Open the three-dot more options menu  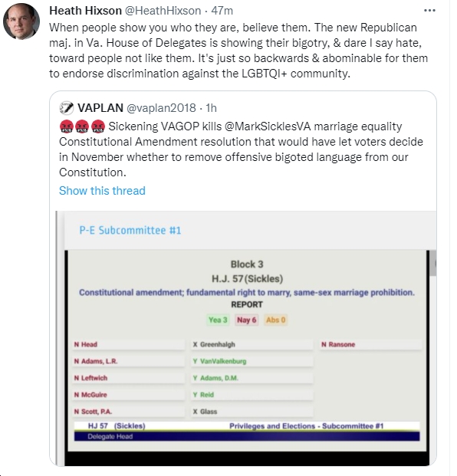(x=429, y=11)
